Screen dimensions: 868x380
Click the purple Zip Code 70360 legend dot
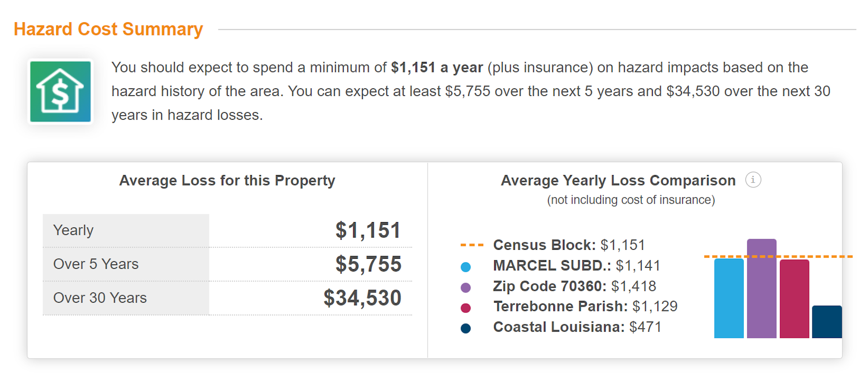[x=466, y=288]
